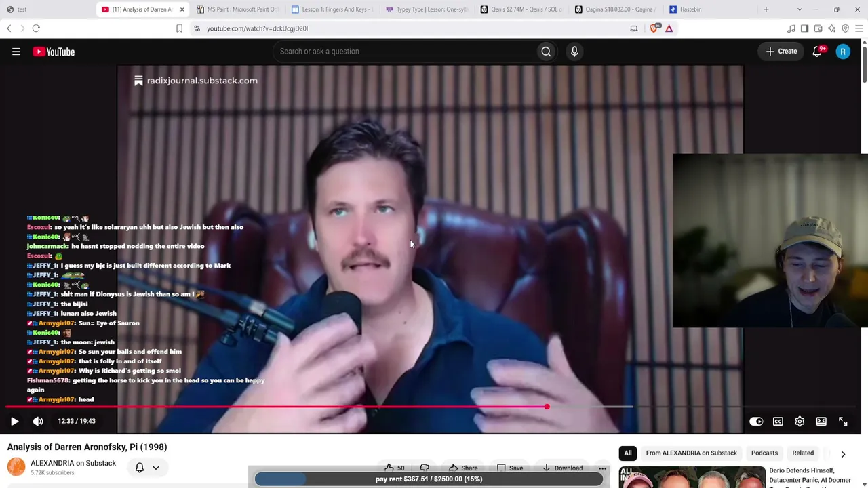
Task: Open the YouTube notifications bell
Action: tap(818, 52)
